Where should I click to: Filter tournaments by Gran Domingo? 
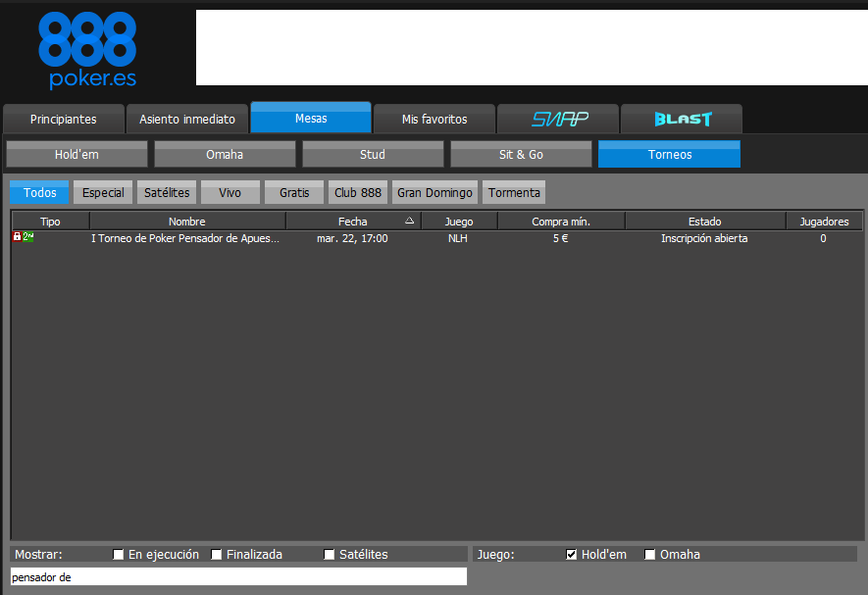click(434, 192)
